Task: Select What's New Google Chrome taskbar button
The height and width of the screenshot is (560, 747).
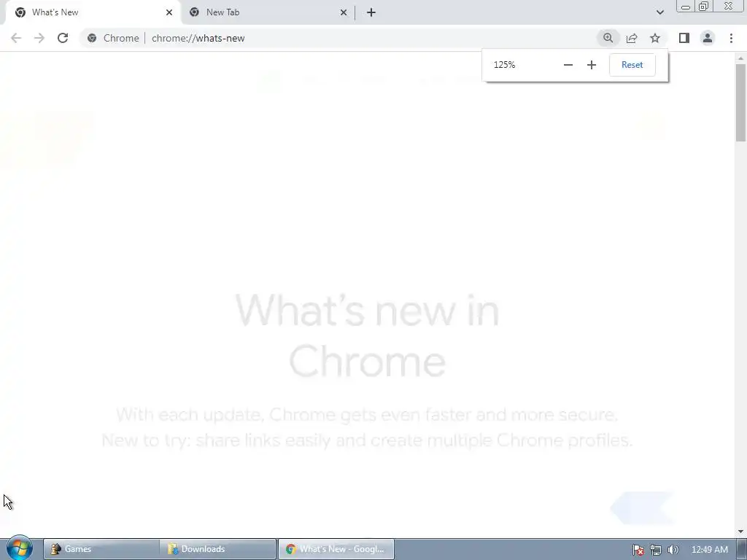Action: tap(336, 549)
